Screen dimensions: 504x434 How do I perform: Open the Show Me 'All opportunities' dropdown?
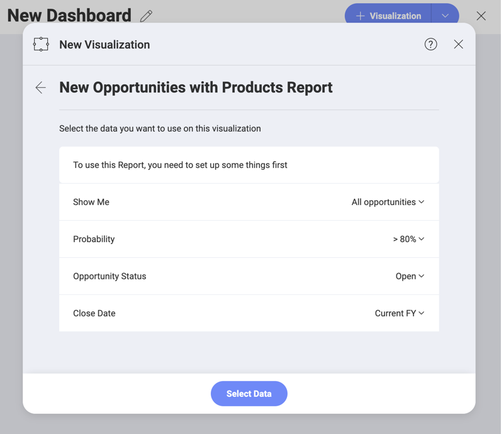(x=388, y=202)
